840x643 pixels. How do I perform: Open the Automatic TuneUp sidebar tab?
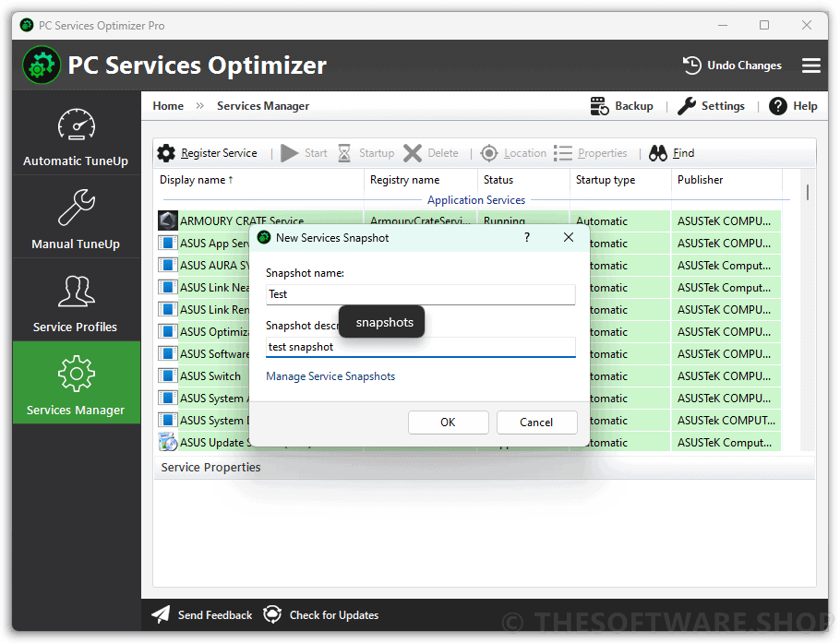(x=76, y=134)
